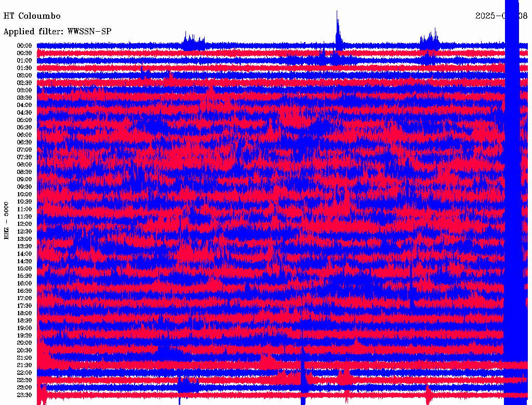Click the 07:00 time label
The width and height of the screenshot is (532, 405).
(24, 150)
